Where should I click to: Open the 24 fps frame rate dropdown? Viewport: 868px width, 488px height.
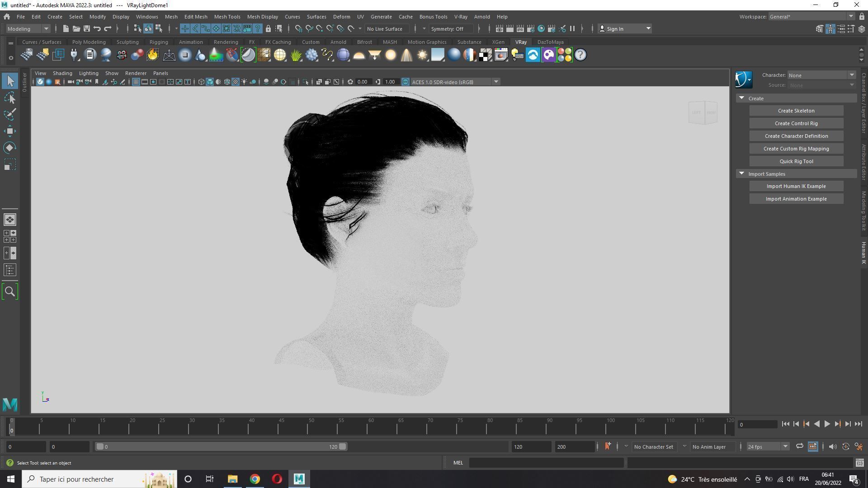tap(767, 446)
